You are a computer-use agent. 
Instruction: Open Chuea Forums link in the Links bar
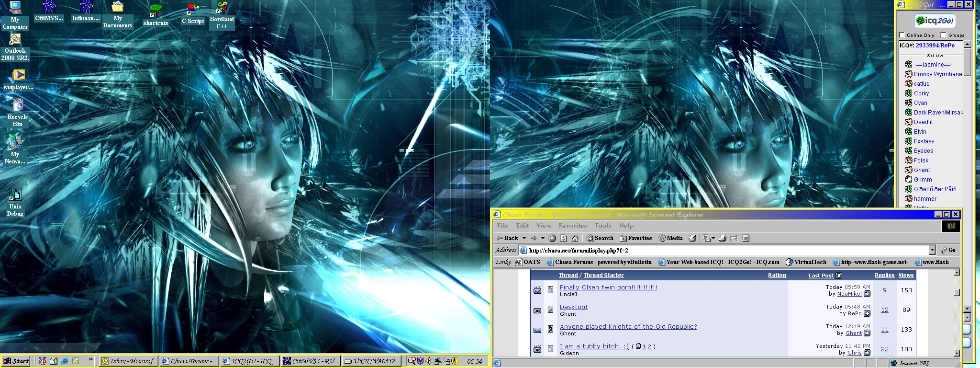599,262
